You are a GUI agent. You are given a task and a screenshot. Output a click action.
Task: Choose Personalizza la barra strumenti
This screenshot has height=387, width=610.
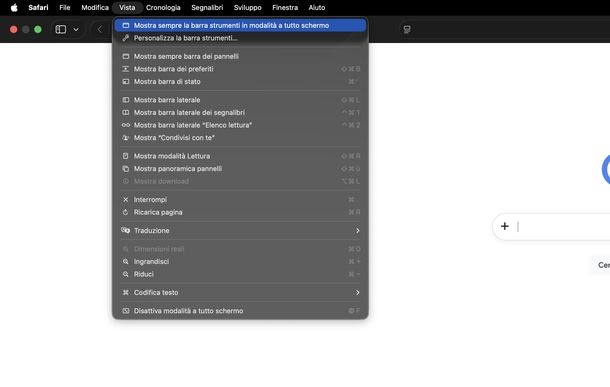(x=240, y=38)
